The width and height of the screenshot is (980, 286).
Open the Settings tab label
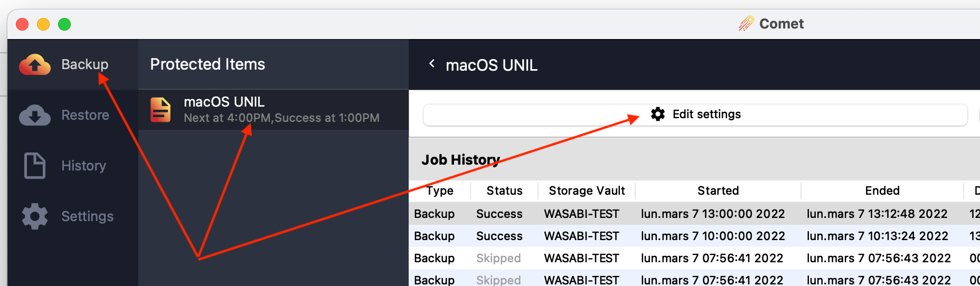click(87, 216)
